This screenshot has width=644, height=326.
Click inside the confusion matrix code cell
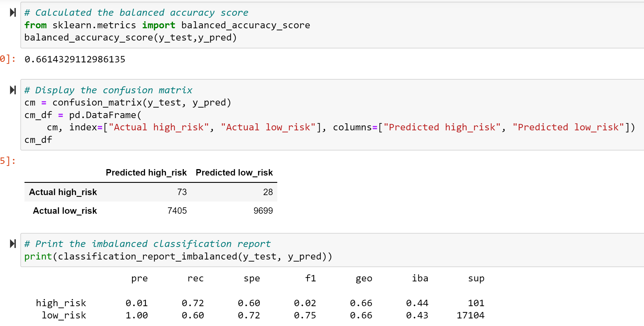(175, 115)
